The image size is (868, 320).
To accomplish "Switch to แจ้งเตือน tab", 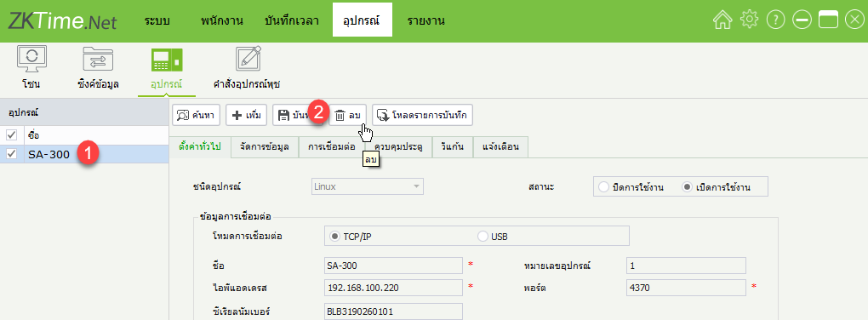I will coord(500,147).
